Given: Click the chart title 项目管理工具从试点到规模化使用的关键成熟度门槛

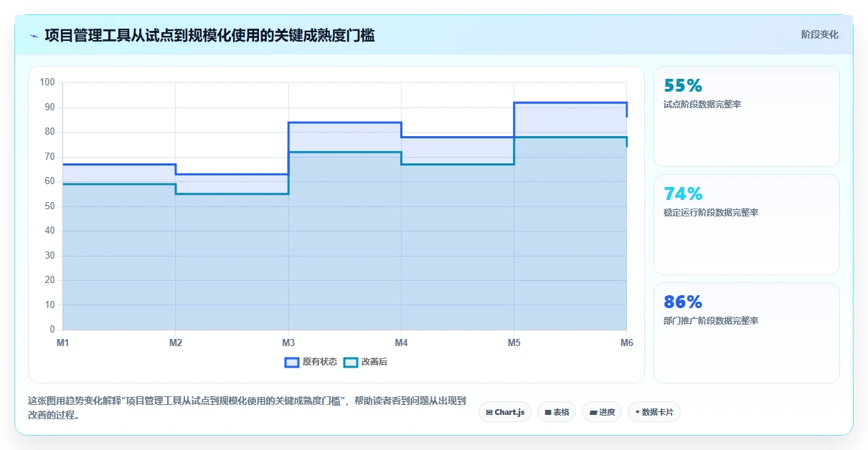Looking at the screenshot, I should pyautogui.click(x=209, y=35).
